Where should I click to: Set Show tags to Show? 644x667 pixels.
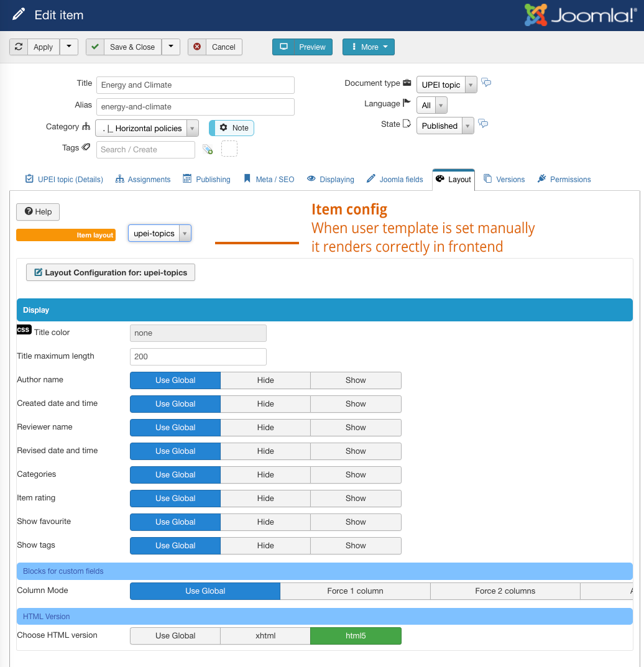pyautogui.click(x=356, y=545)
